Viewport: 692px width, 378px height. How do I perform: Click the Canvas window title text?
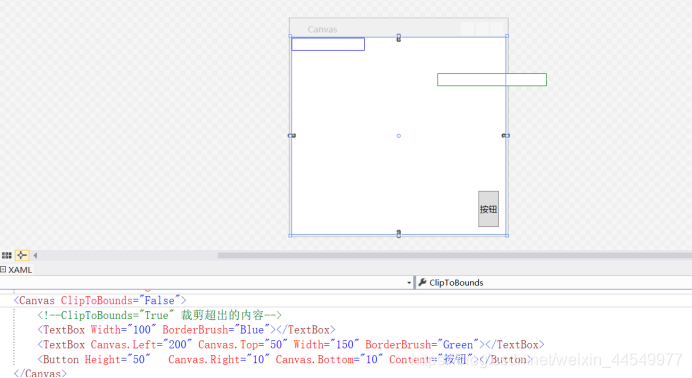pyautogui.click(x=322, y=29)
